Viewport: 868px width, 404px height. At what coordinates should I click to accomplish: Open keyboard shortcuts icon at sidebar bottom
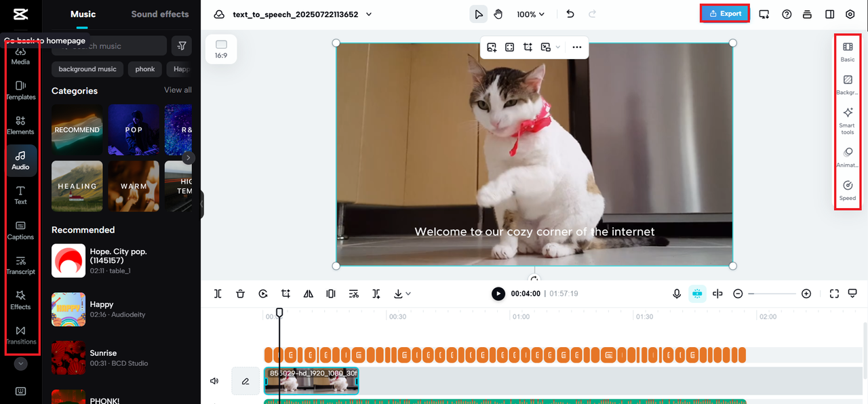point(20,391)
